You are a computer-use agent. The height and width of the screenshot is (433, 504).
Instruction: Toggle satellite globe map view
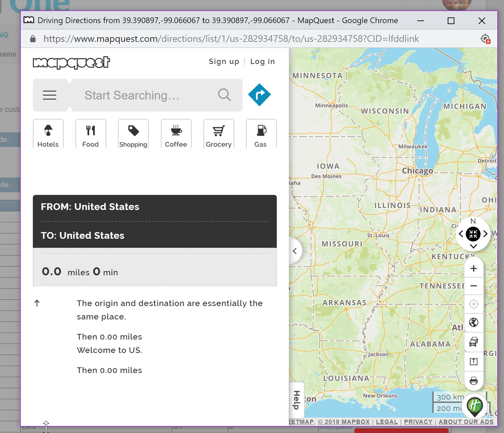click(474, 322)
